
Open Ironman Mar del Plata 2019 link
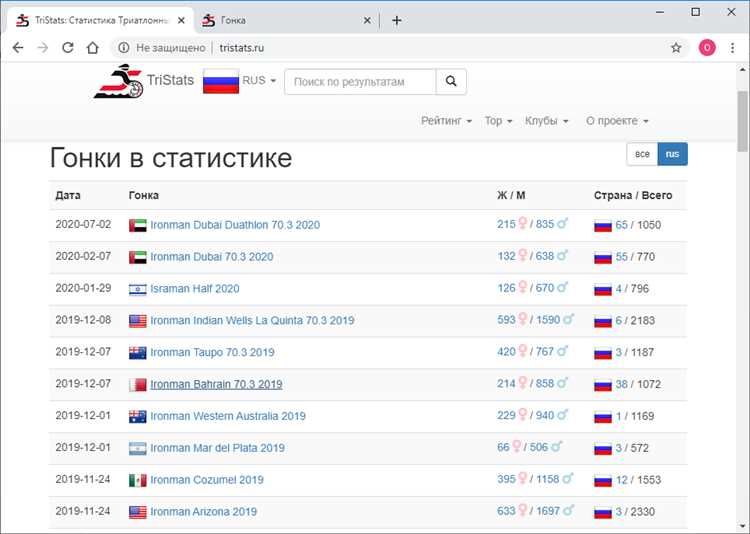(x=217, y=448)
